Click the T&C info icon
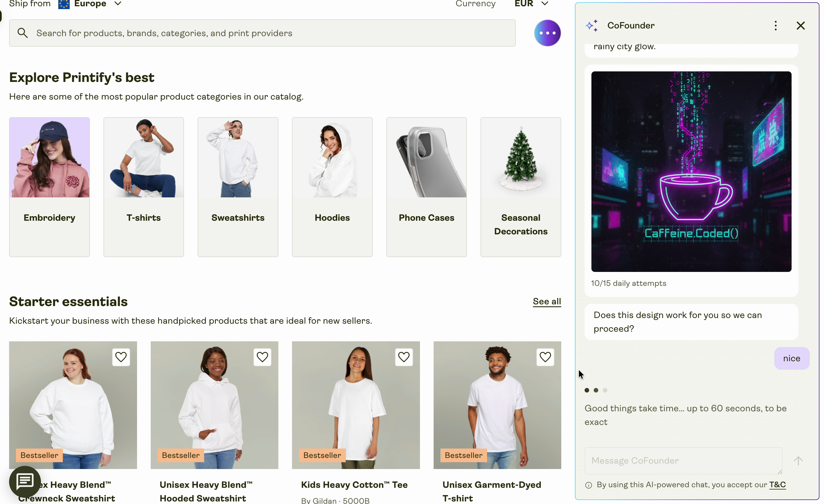This screenshot has height=504, width=824. coord(589,485)
